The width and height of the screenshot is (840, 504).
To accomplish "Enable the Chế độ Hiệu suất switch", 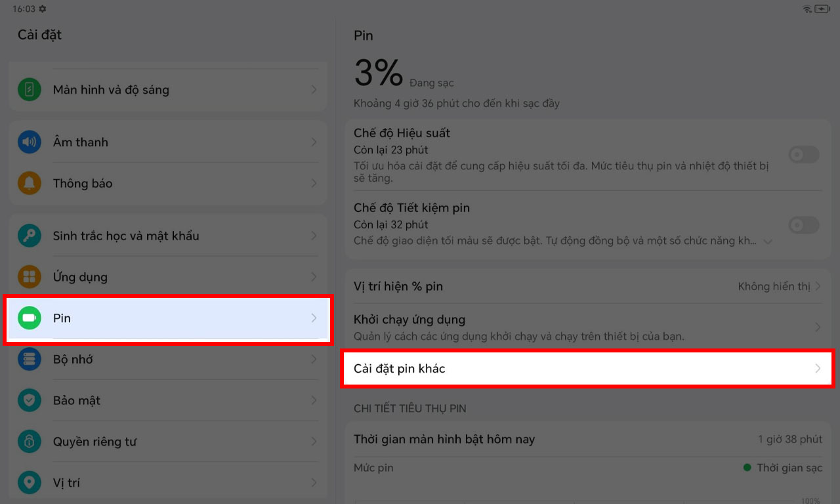I will click(x=803, y=155).
